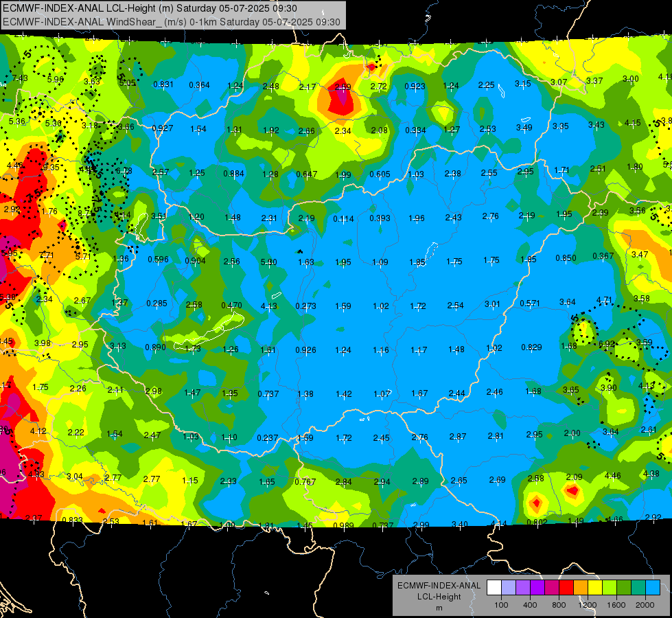Select the magenta legend swatch
The height and width of the screenshot is (618, 672).
click(552, 587)
